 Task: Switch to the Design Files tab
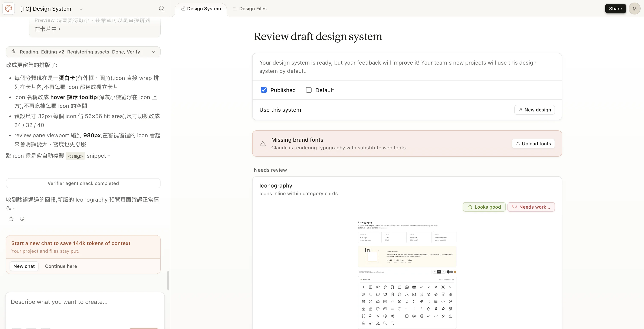point(250,9)
